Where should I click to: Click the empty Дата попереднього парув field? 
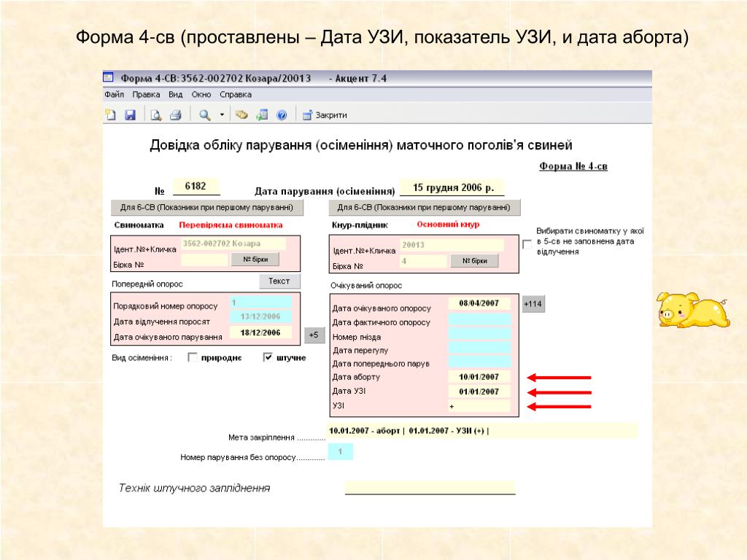(479, 362)
